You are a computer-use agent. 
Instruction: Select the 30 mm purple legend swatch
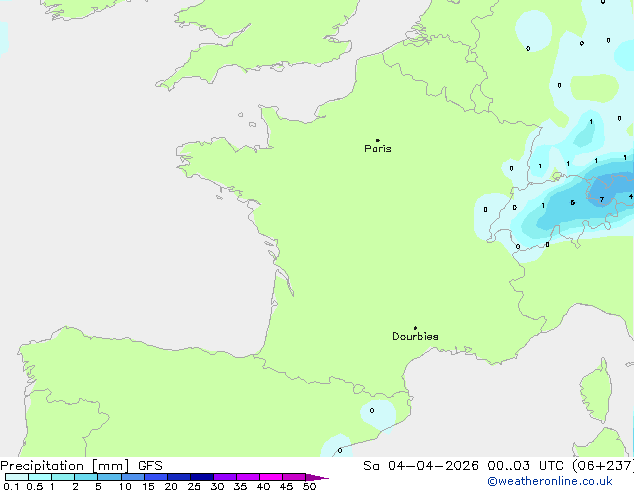click(x=224, y=477)
